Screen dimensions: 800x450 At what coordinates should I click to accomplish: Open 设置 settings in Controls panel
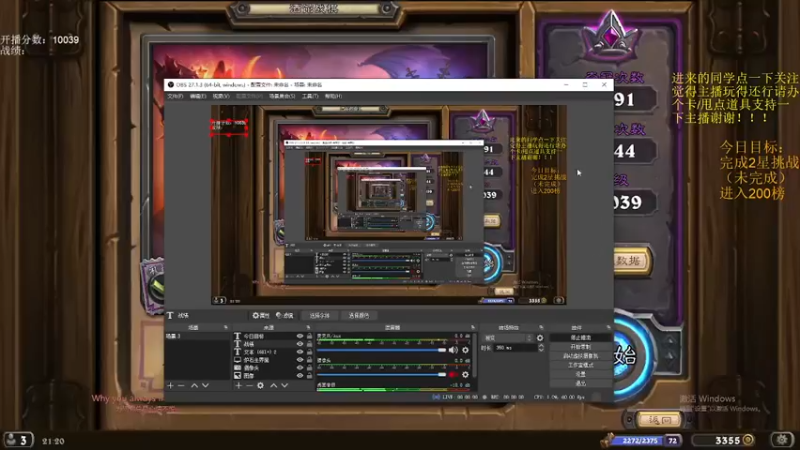pyautogui.click(x=581, y=374)
